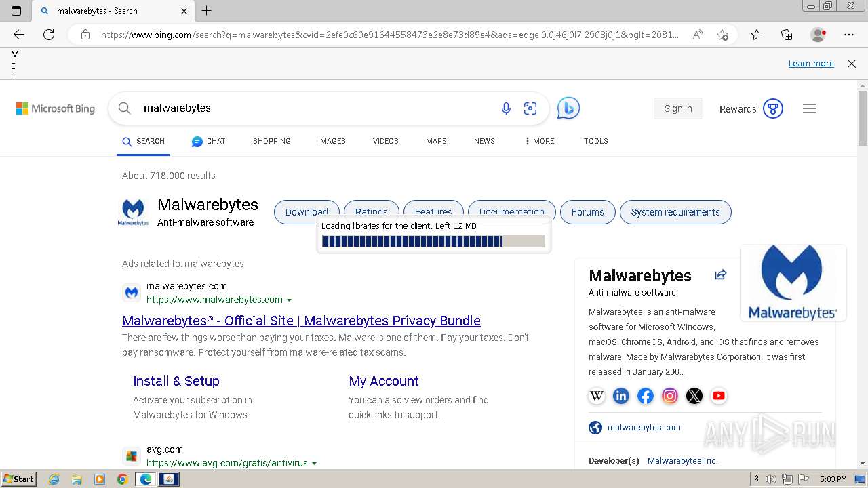Open the Rewards medal icon
Screen dimensions: 868x488
coord(773,108)
